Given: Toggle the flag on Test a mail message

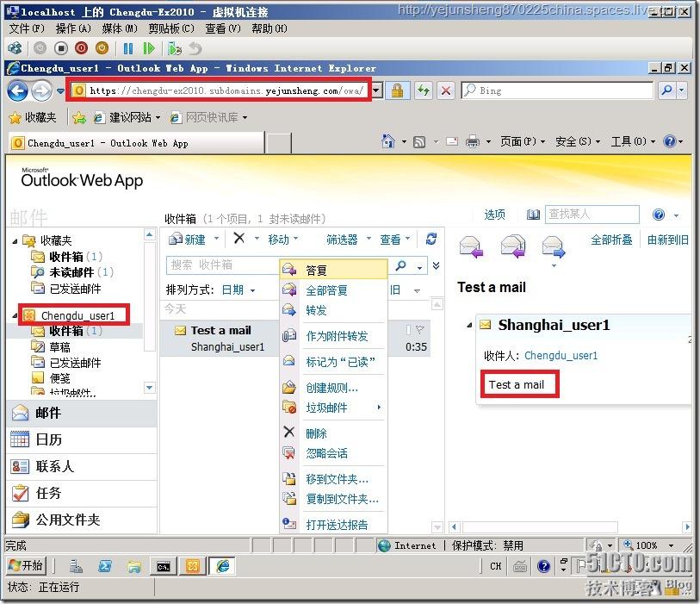Looking at the screenshot, I should pyautogui.click(x=419, y=330).
